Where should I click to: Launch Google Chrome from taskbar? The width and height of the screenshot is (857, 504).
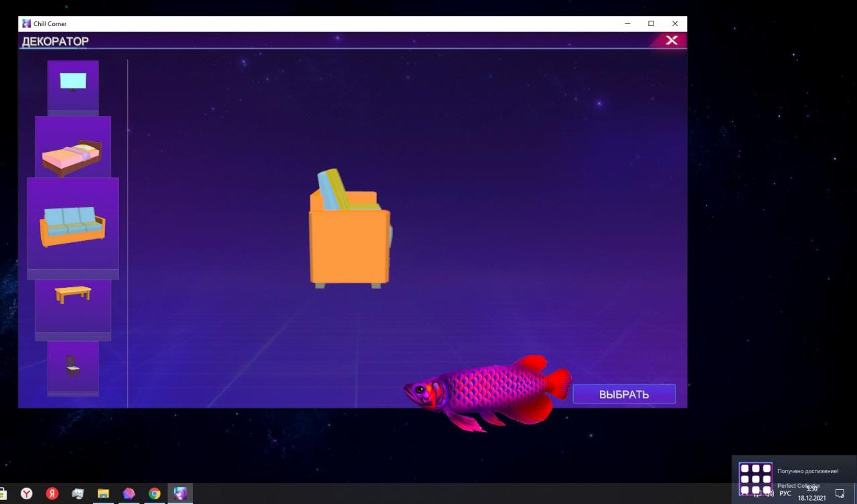point(155,494)
